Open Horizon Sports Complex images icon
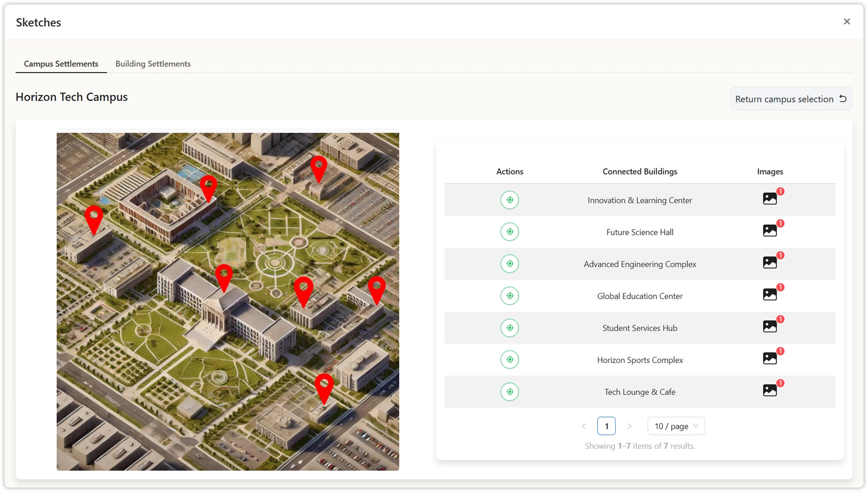 770,358
